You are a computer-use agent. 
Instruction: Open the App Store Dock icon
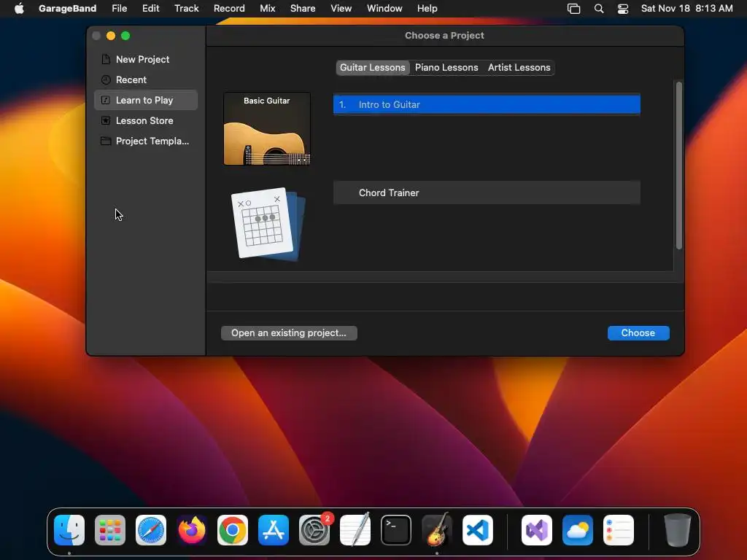click(274, 530)
